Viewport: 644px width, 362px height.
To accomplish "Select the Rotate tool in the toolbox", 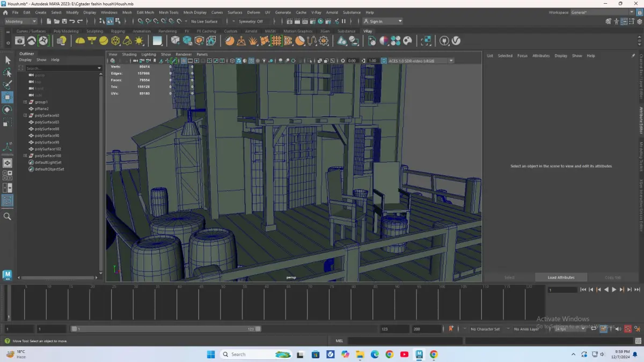I will 8,110.
